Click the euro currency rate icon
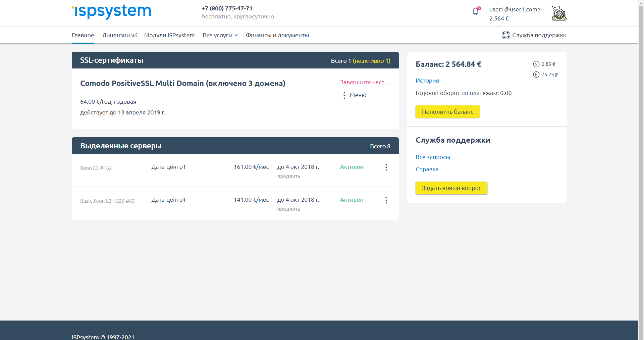 point(536,75)
